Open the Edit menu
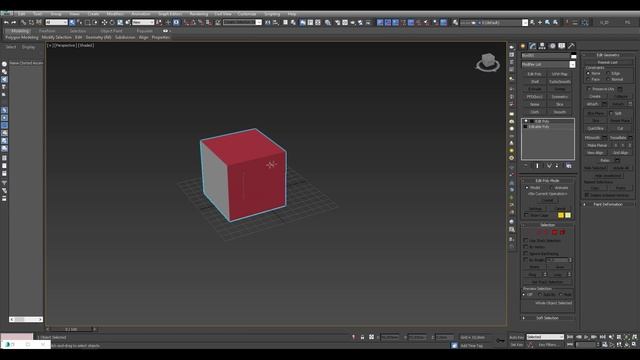This screenshot has height=360, width=640. tap(22, 14)
